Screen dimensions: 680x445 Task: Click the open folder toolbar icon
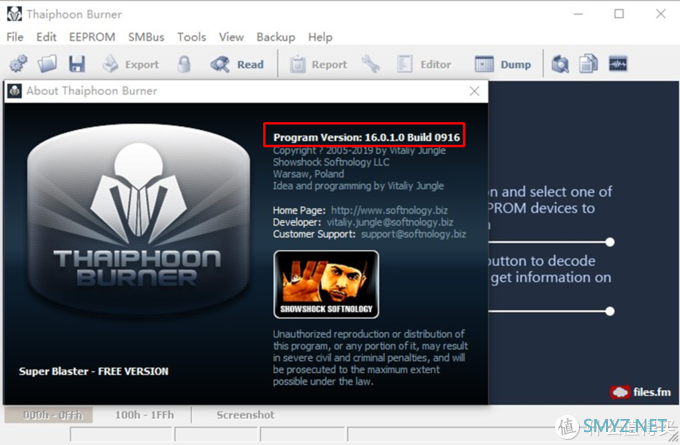tap(47, 64)
